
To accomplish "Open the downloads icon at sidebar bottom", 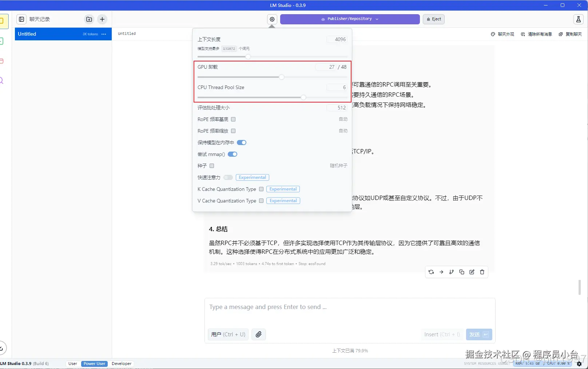I will (x=2, y=348).
